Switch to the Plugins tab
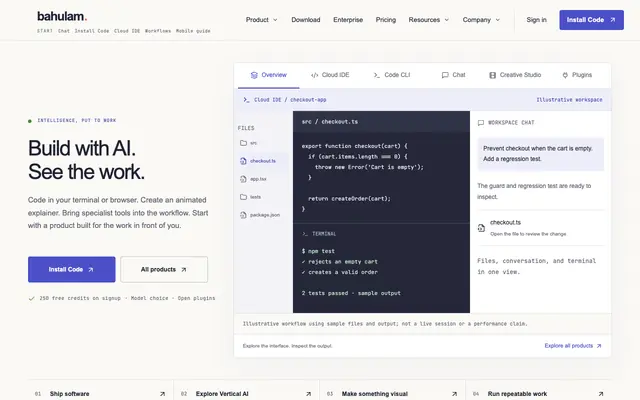Image resolution: width=640 pixels, height=400 pixels. (x=577, y=75)
